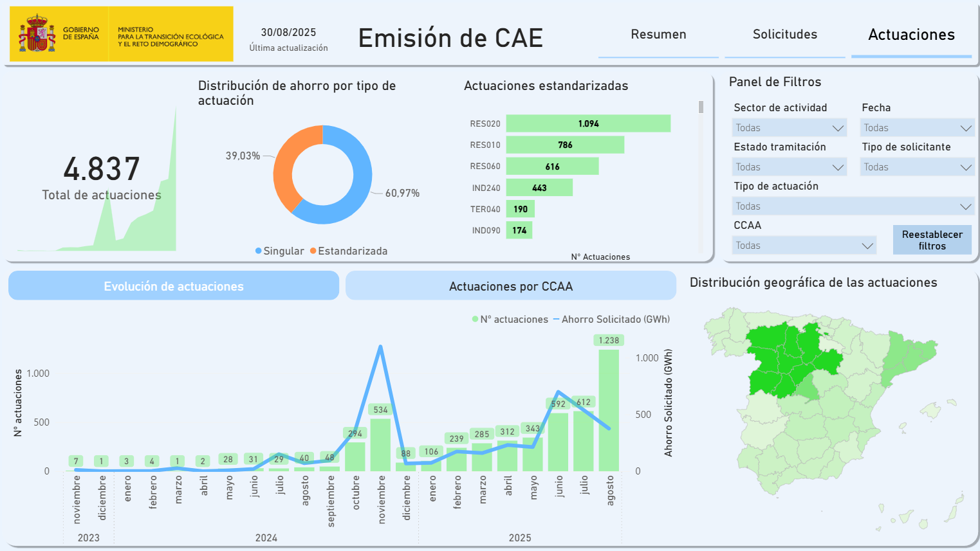Select the Cataluña region on the map
Image resolution: width=980 pixels, height=551 pixels.
click(909, 357)
